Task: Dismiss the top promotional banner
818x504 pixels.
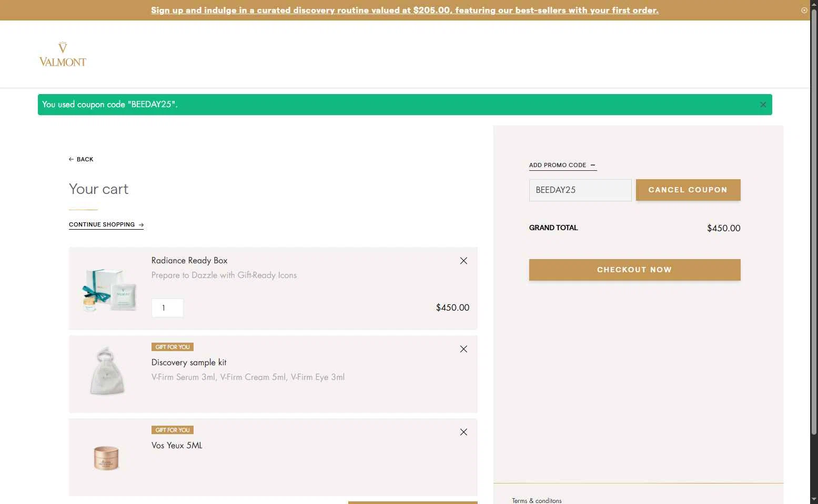Action: tap(804, 10)
